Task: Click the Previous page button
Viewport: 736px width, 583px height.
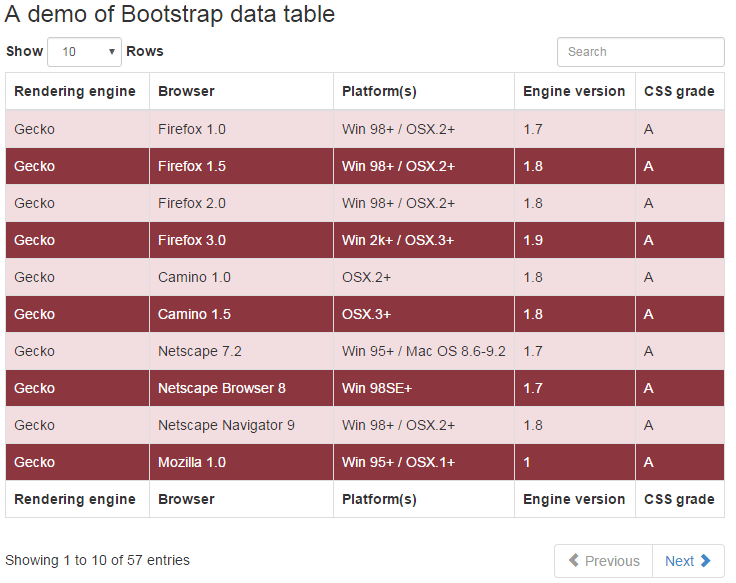Action: pos(604,560)
